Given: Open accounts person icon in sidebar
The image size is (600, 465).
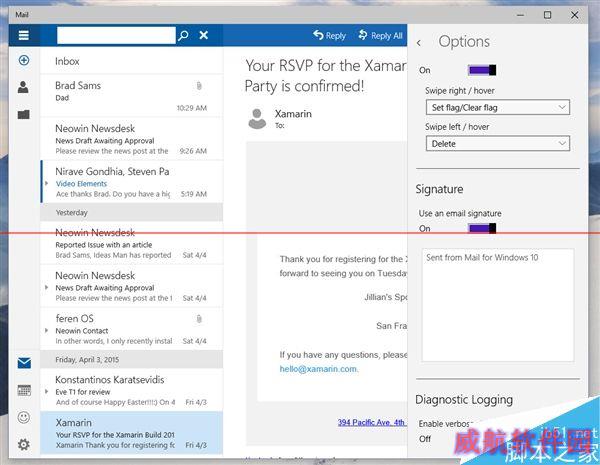Looking at the screenshot, I should pos(23,87).
